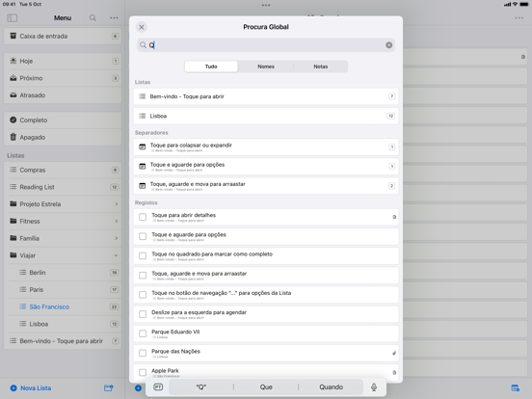Click note icon on Toque para abrir detalhes

[x=394, y=217]
